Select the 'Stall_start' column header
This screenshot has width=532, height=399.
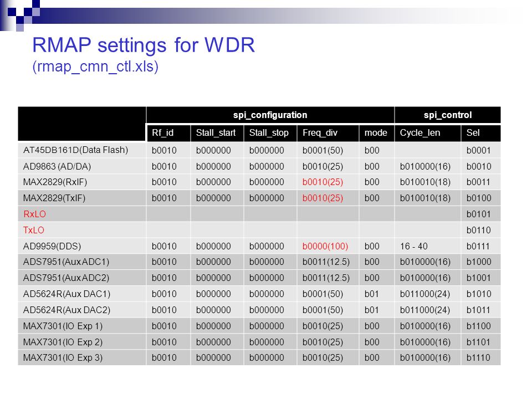216,132
